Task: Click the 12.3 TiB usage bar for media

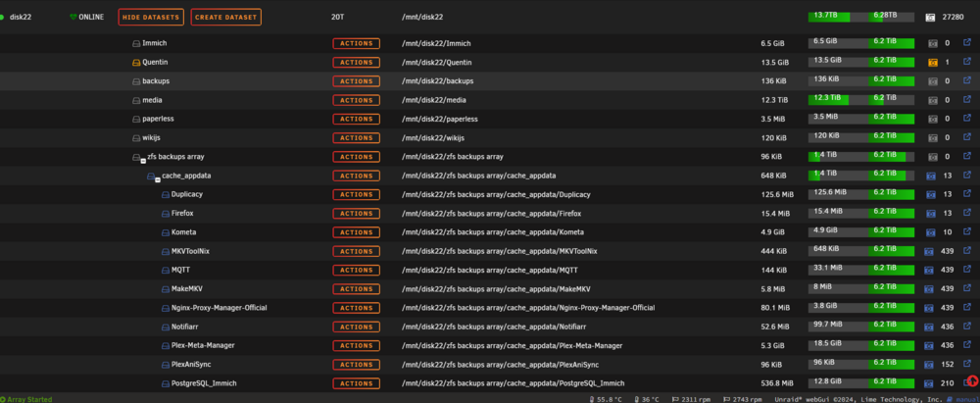Action: [x=838, y=99]
